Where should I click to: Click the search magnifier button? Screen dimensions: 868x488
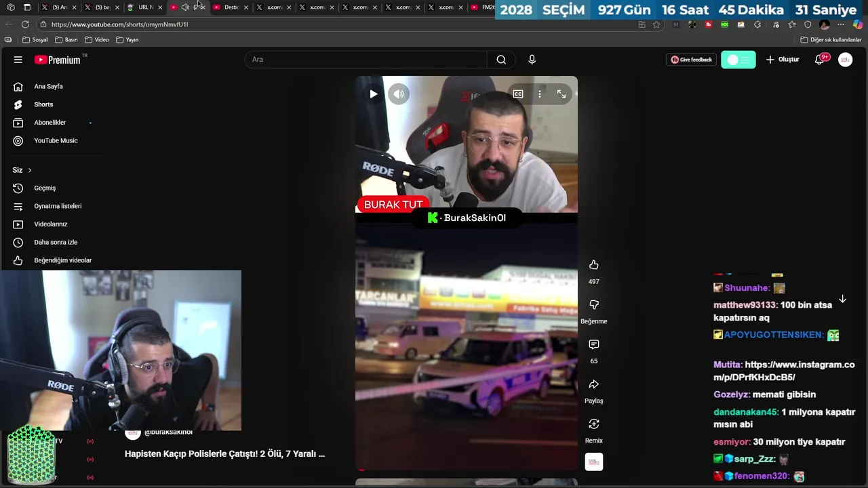[x=501, y=60]
